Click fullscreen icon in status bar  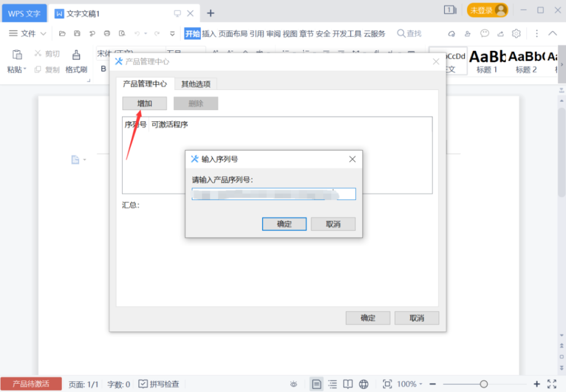(552, 384)
